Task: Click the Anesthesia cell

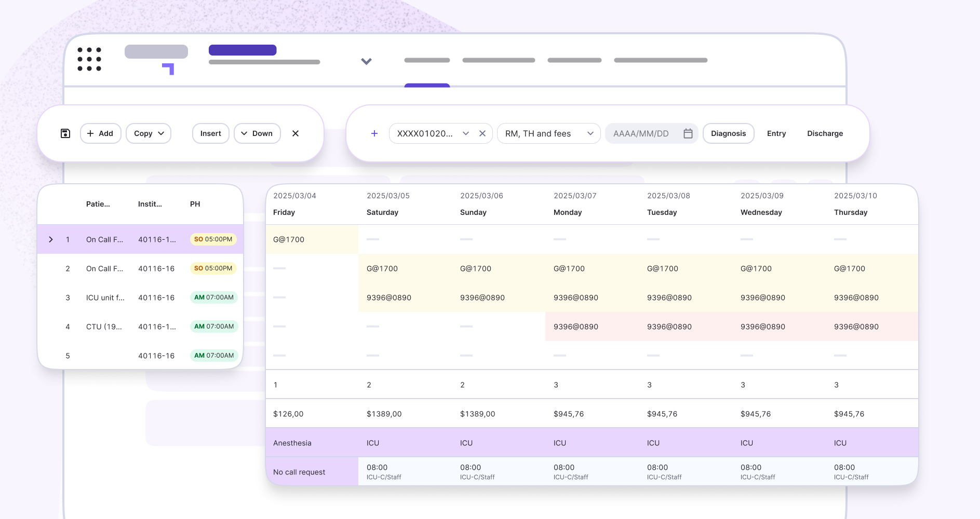Action: click(x=312, y=443)
